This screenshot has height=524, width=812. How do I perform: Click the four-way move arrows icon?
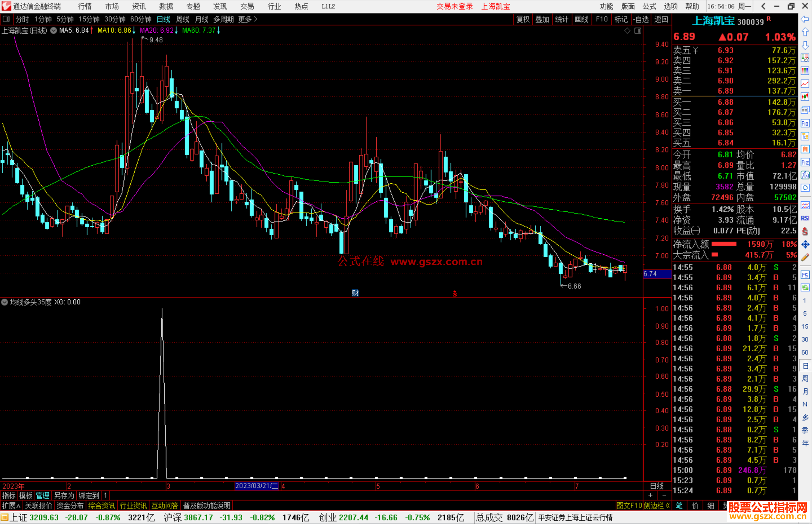[805, 245]
